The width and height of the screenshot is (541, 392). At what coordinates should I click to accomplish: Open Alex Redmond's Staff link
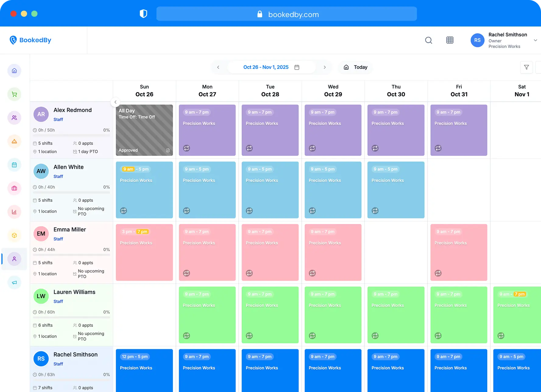(58, 119)
